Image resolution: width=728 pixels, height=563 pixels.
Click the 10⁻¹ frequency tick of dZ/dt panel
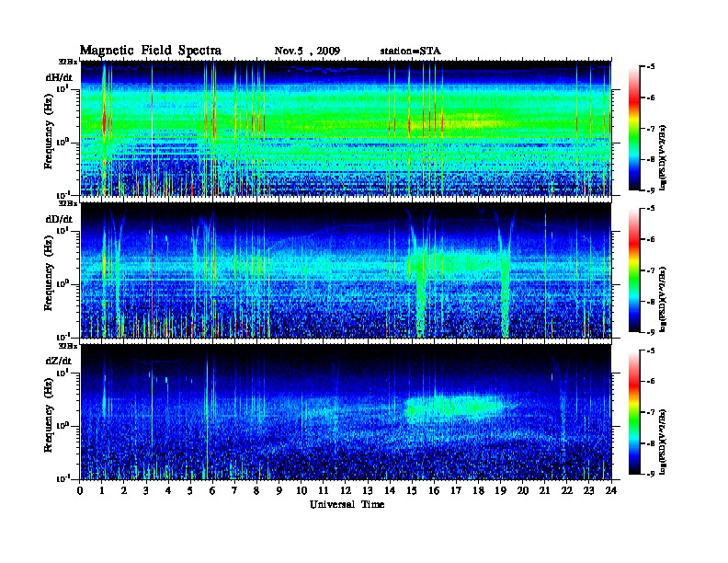click(x=63, y=478)
